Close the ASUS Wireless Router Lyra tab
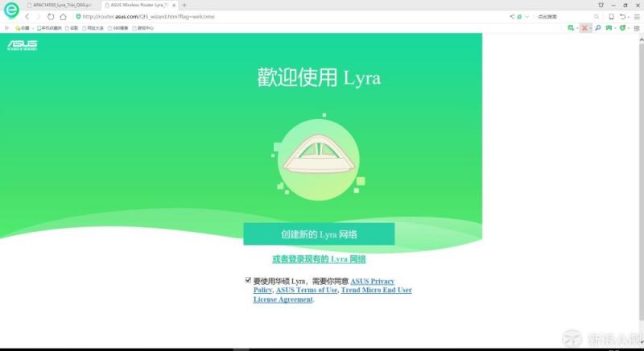Image resolution: width=644 pixels, height=351 pixels. click(174, 5)
